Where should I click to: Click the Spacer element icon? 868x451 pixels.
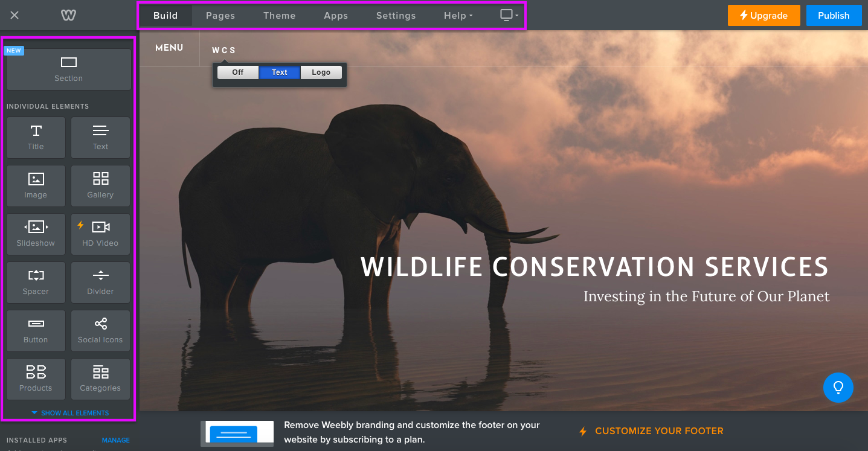[36, 283]
